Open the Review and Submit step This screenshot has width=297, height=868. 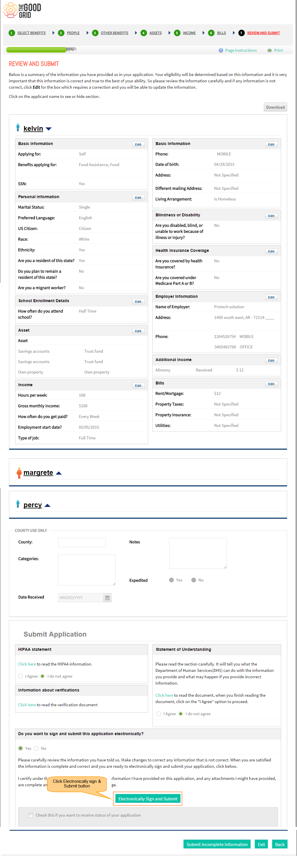263,33
